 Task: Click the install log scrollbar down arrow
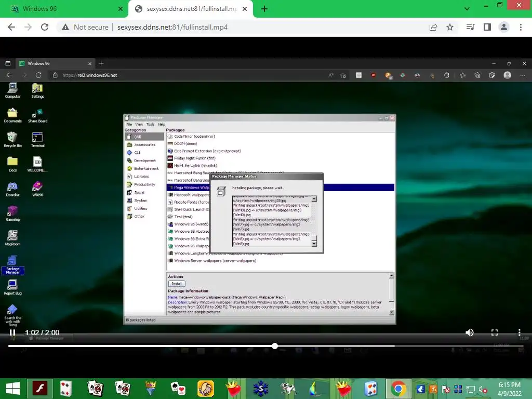click(314, 244)
